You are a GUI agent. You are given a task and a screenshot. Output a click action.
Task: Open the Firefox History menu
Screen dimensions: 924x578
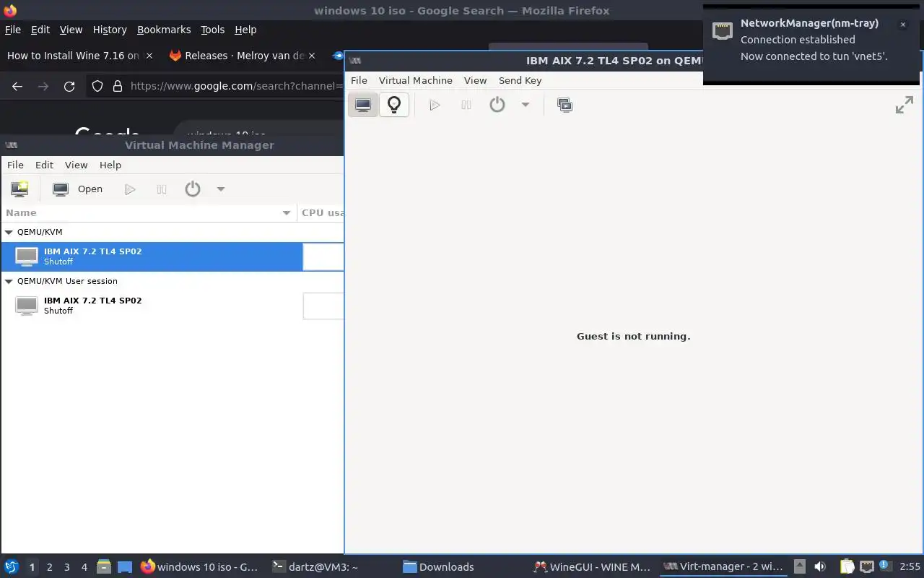pyautogui.click(x=110, y=30)
